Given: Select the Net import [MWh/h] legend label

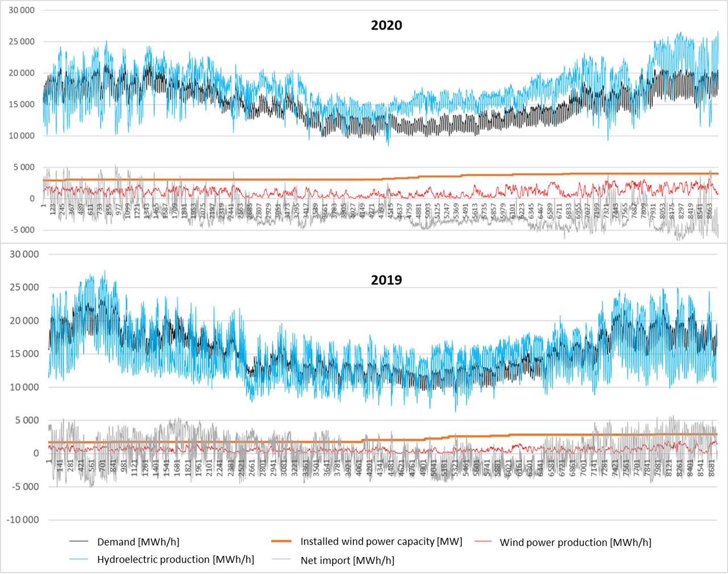Looking at the screenshot, I should click(348, 560).
